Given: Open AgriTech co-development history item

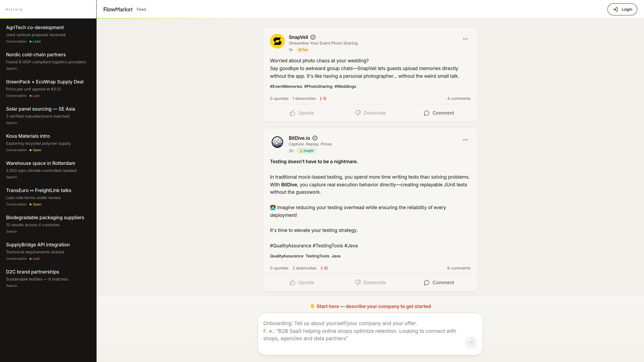Looking at the screenshot, I should (x=48, y=34).
